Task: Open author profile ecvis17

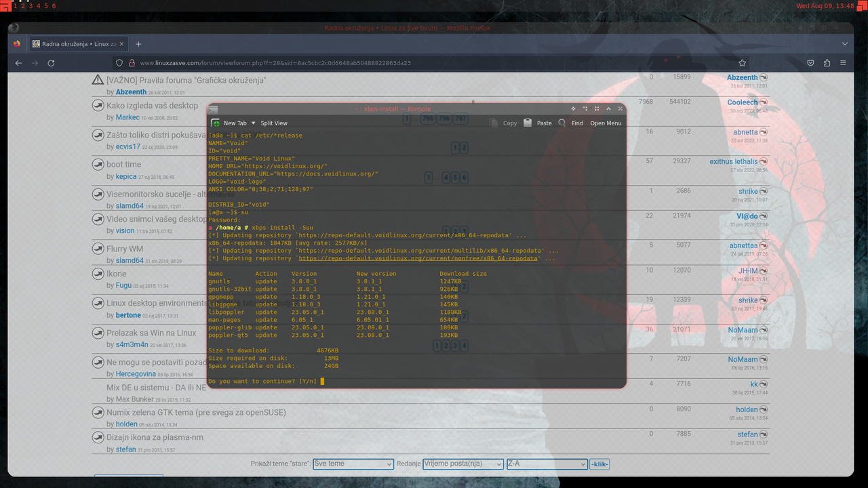Action: click(x=128, y=146)
